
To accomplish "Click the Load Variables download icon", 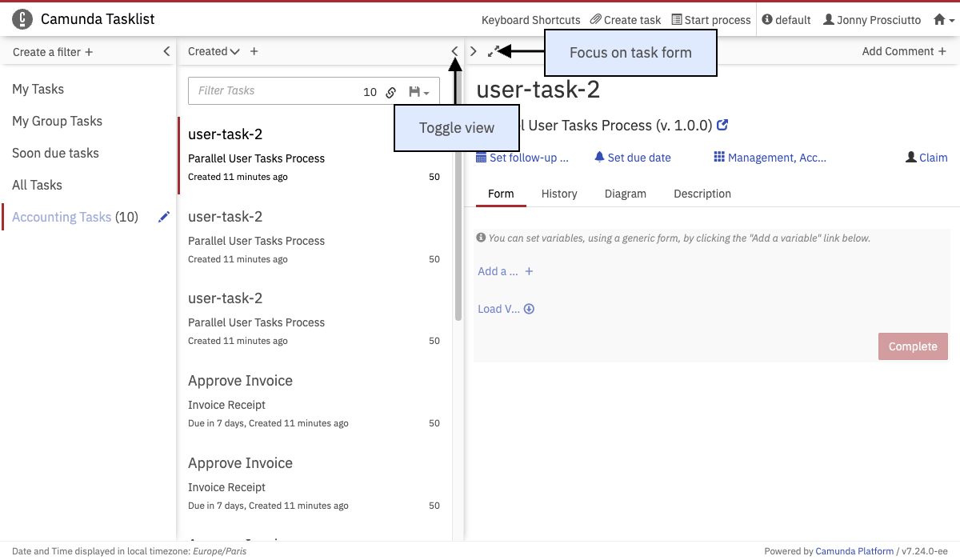I will 529,309.
